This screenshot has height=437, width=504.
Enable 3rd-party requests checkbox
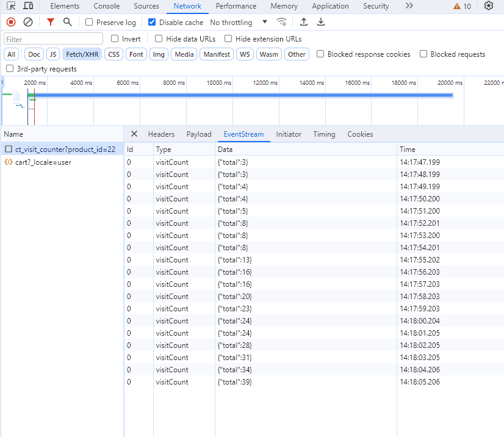(10, 68)
